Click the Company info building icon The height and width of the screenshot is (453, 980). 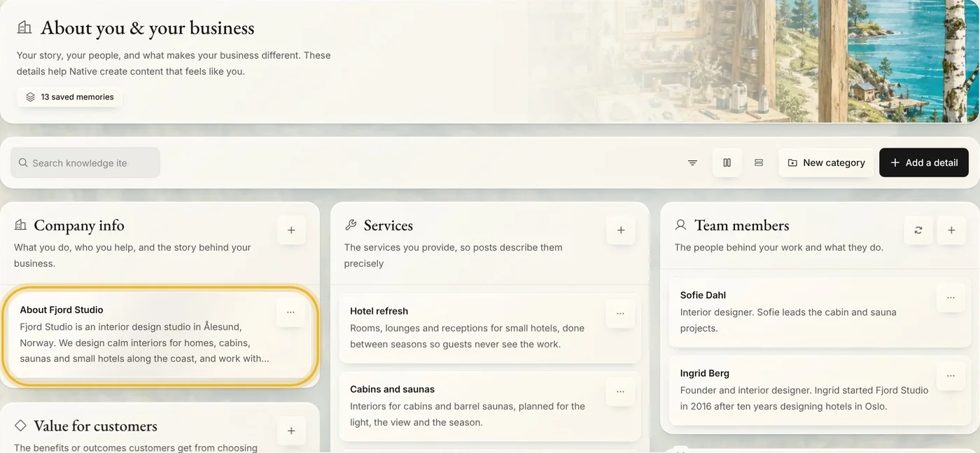20,225
